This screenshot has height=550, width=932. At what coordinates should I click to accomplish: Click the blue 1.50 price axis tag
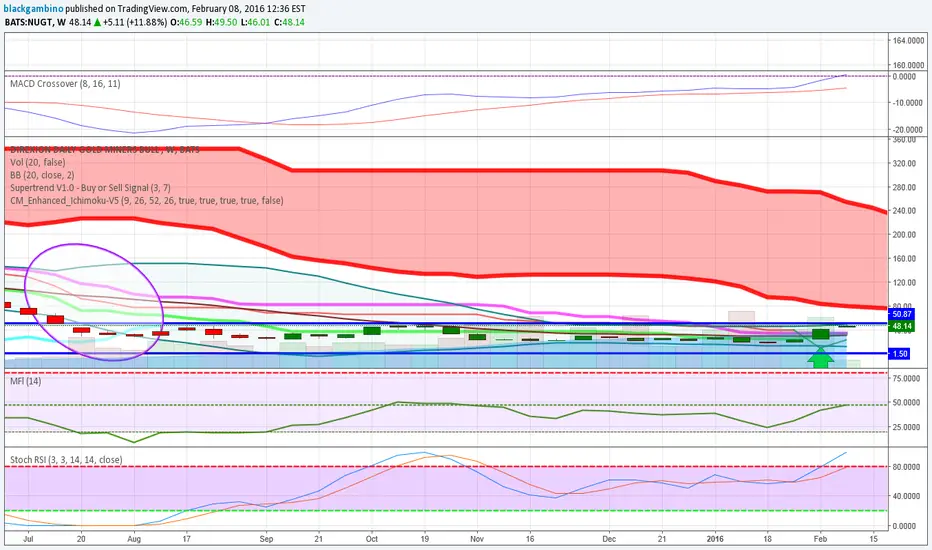pyautogui.click(x=900, y=354)
